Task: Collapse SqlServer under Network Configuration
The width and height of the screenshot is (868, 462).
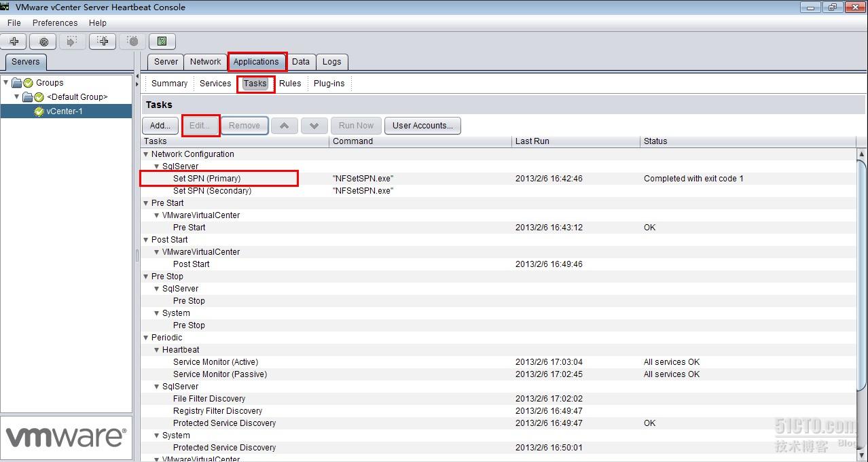Action: (x=157, y=166)
